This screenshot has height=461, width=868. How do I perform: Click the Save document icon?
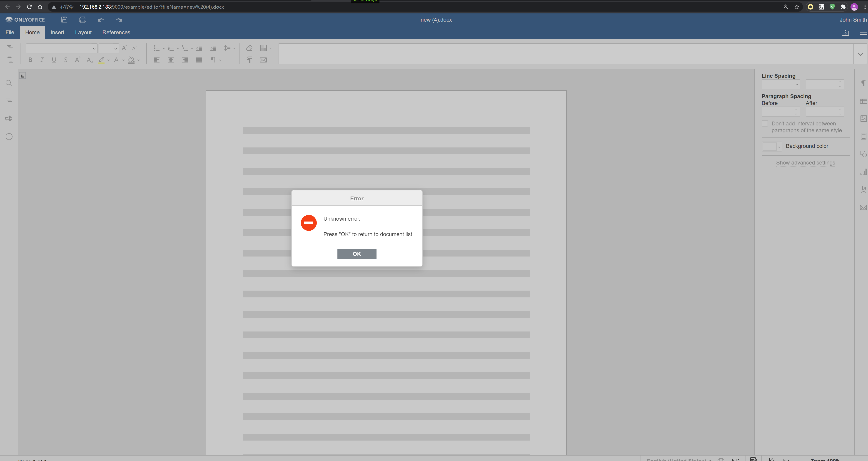[x=64, y=20]
